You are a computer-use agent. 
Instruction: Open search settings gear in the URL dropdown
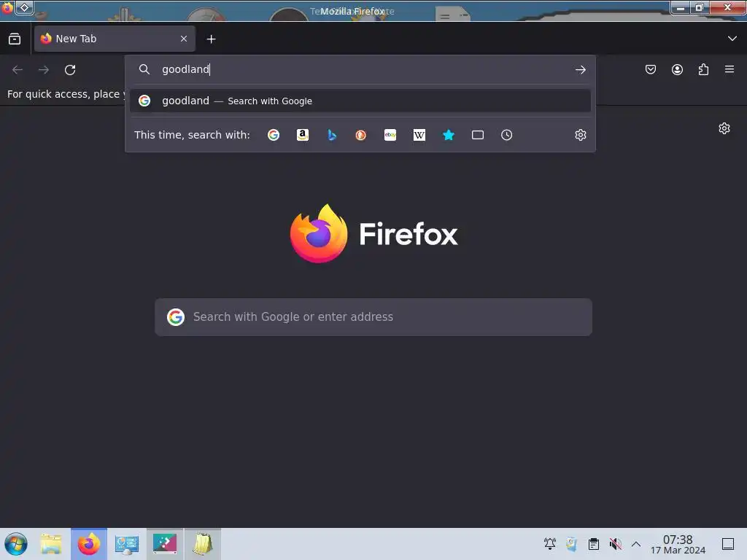pyautogui.click(x=580, y=135)
